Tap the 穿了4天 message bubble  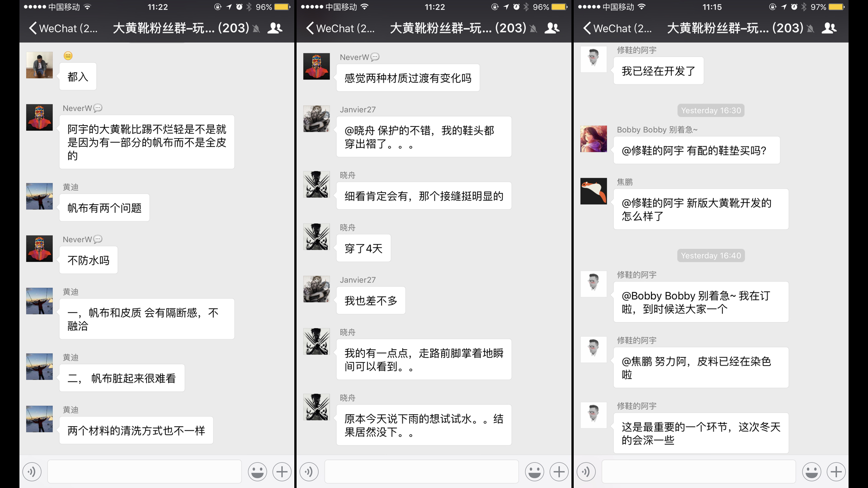pyautogui.click(x=363, y=249)
